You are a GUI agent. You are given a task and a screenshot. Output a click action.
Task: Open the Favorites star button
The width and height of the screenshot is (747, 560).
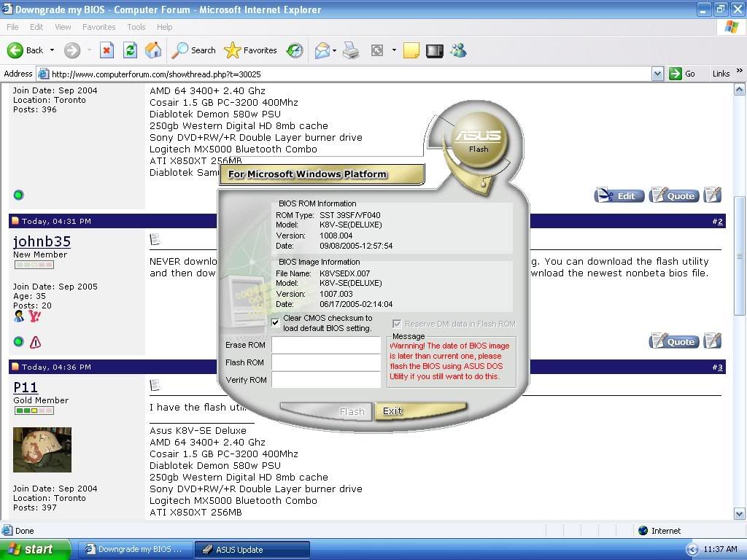coord(251,50)
